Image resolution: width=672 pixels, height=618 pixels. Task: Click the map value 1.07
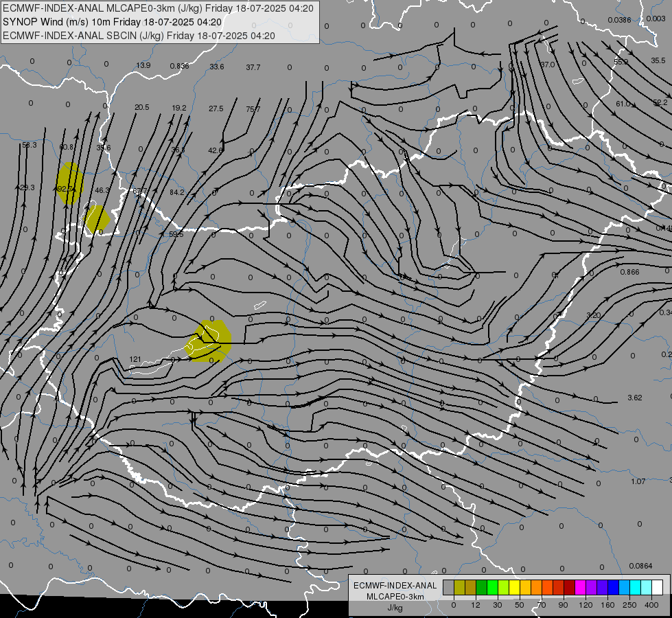(x=638, y=481)
